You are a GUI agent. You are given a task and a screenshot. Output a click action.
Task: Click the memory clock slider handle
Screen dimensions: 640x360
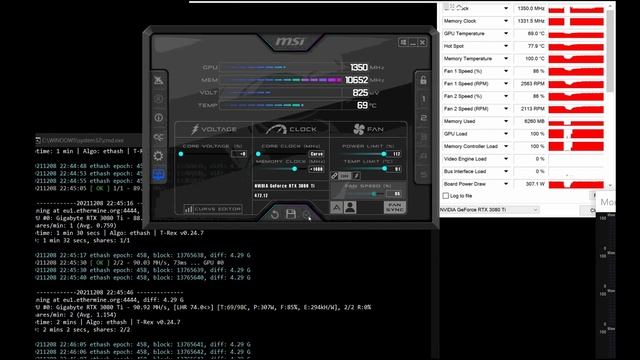(x=295, y=169)
